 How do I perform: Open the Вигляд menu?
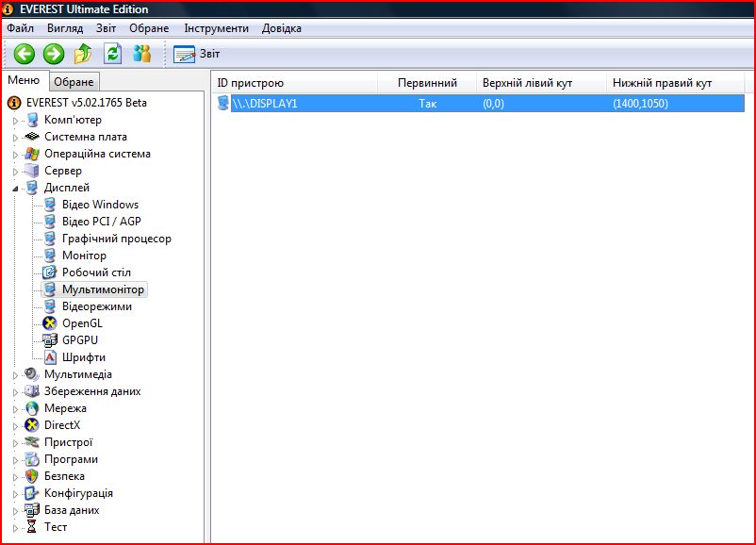(65, 28)
